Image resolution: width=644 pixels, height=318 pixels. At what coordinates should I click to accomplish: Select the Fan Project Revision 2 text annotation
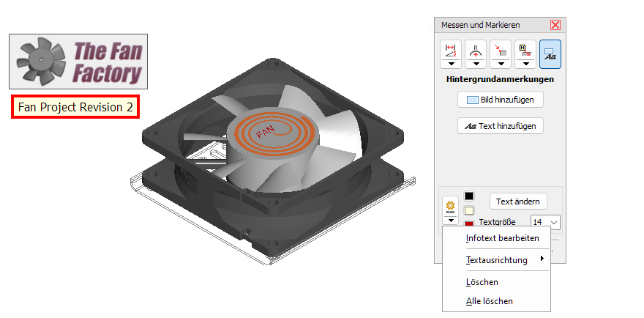75,107
